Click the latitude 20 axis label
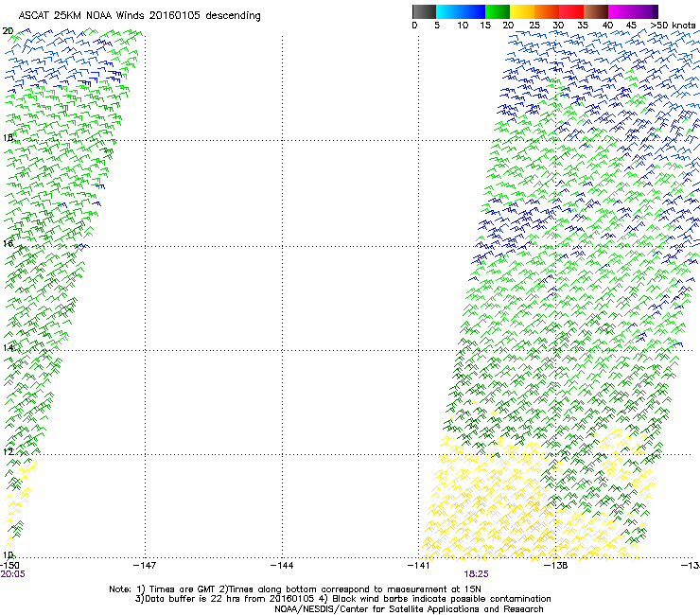 coord(8,31)
